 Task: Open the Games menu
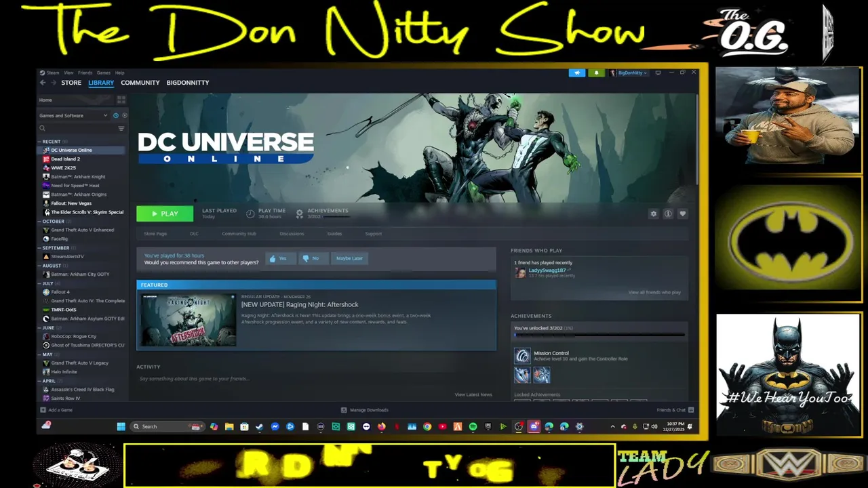[x=104, y=73]
